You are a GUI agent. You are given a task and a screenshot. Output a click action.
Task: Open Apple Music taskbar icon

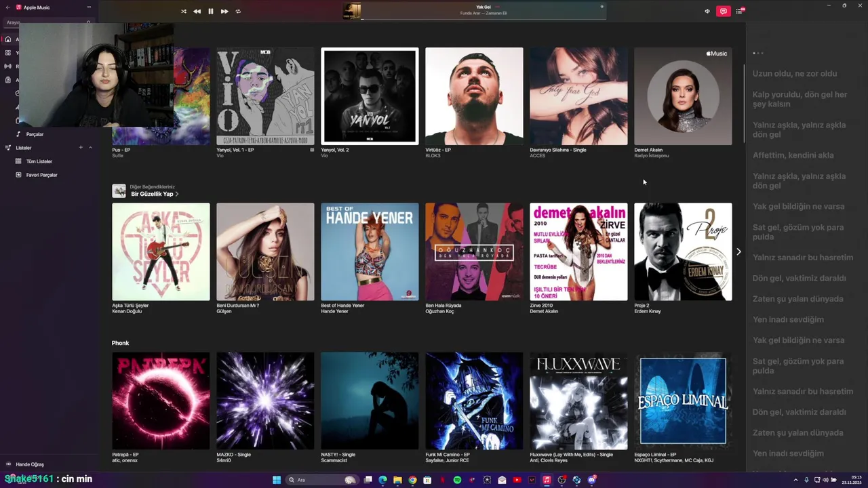pos(547,480)
